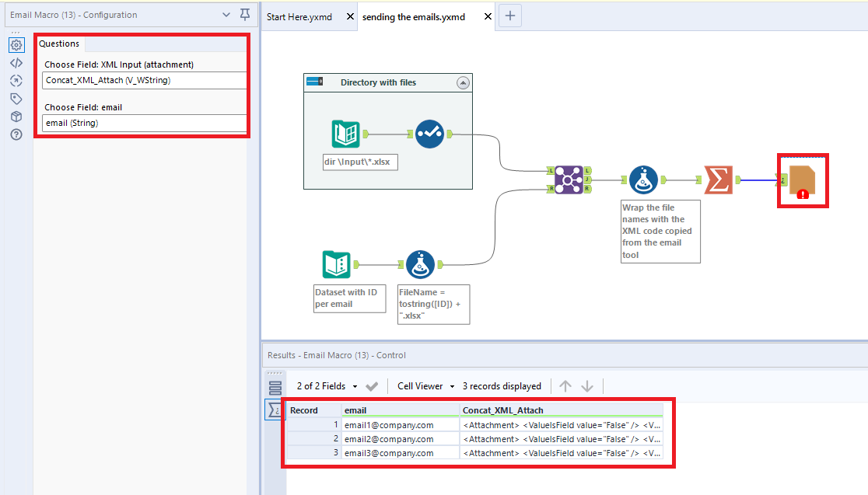Screen dimensions: 868x495
Task: Pin the Email Macro configuration panel
Action: (244, 15)
